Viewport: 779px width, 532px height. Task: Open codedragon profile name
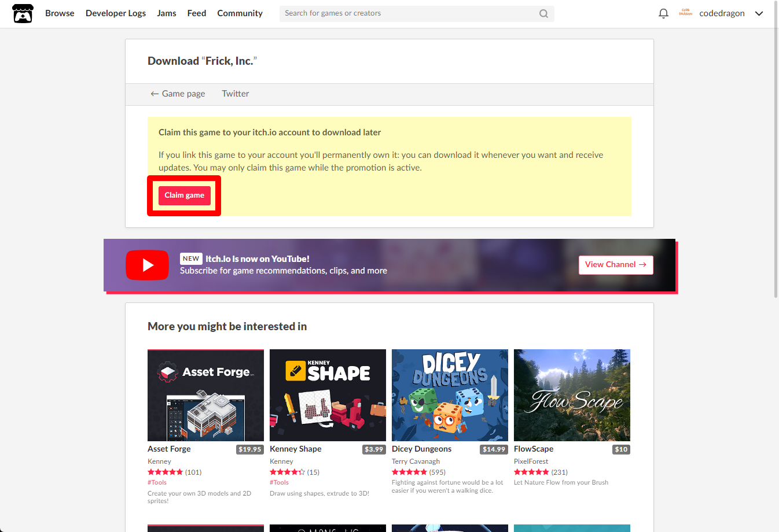click(722, 13)
